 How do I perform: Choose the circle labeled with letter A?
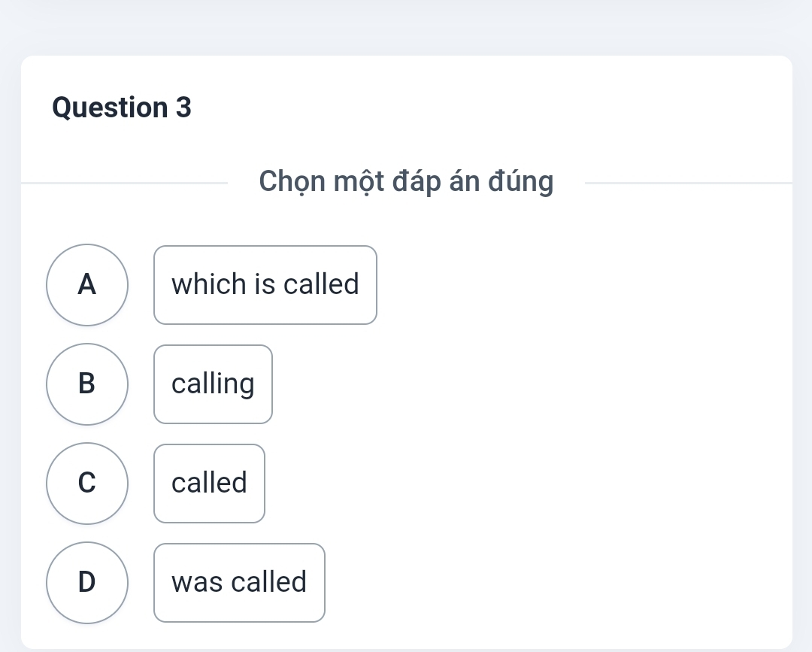coord(87,285)
